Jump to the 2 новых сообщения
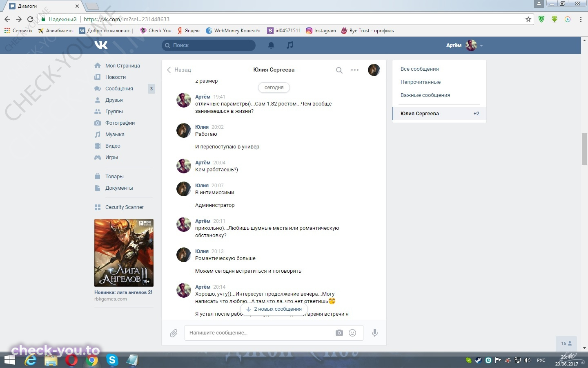Screen dimensions: 588x368 (x=274, y=309)
